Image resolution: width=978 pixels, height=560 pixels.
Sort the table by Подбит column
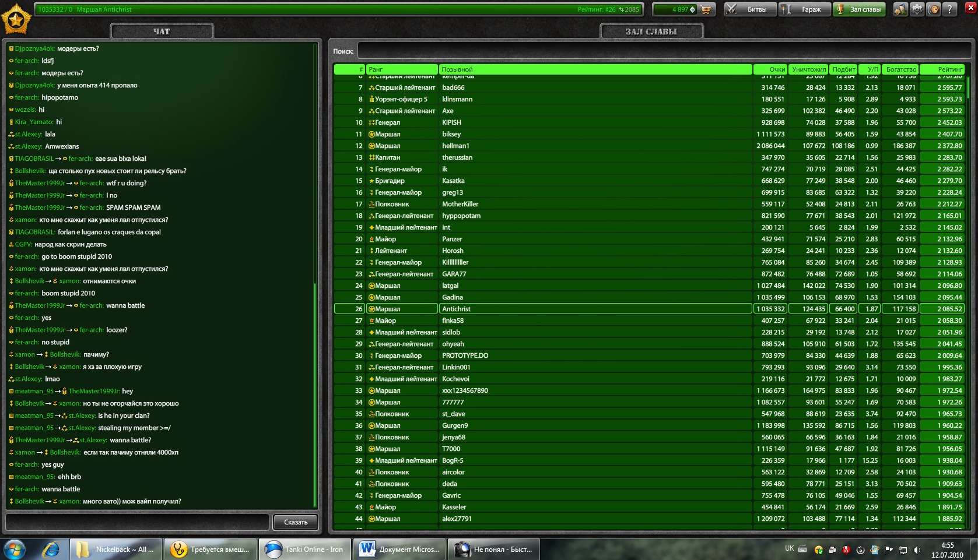843,69
